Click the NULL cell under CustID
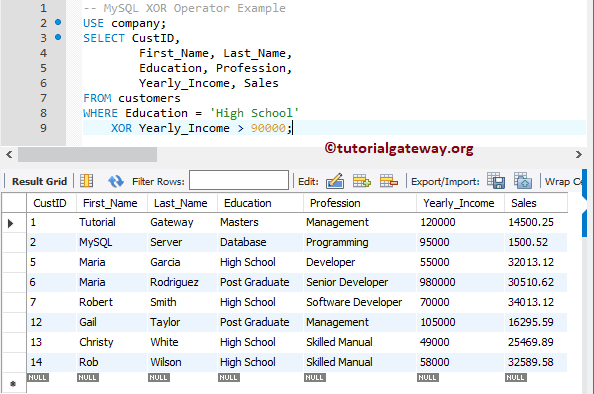 pyautogui.click(x=38, y=378)
